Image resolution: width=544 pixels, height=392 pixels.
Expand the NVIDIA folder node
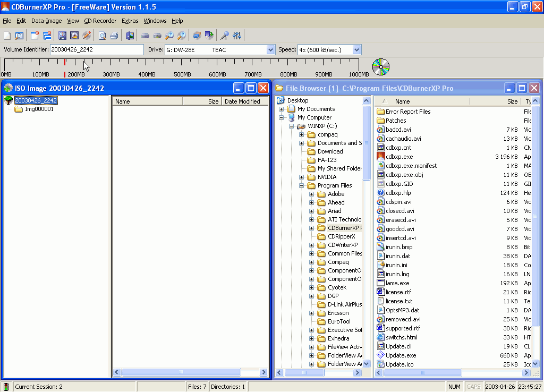click(302, 177)
